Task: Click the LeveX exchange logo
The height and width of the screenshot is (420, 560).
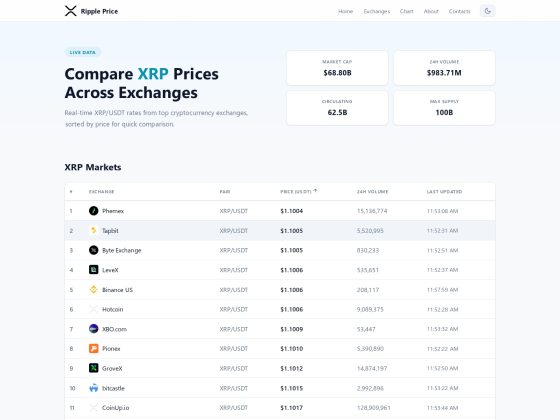Action: click(x=94, y=270)
